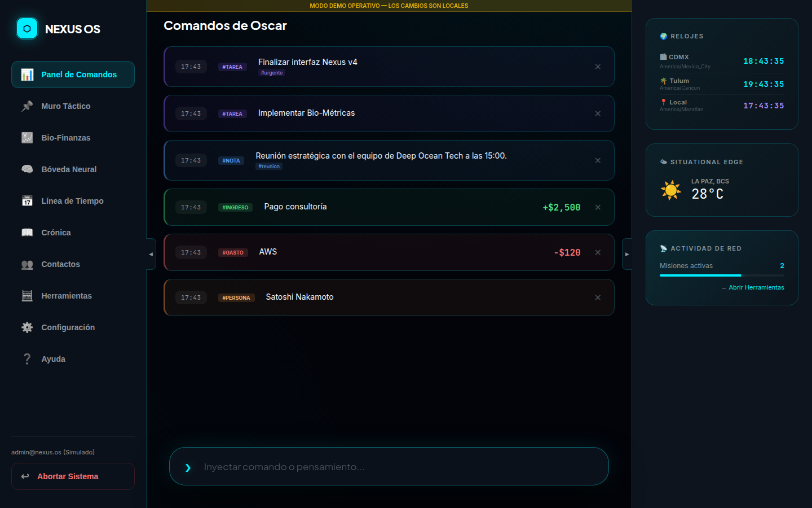Open the Crónica book icon
The width and height of the screenshot is (812, 508).
27,233
